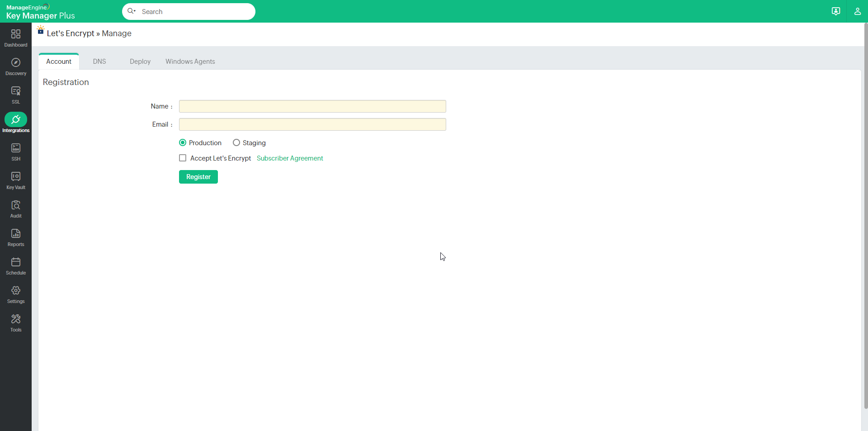868x431 pixels.
Task: Open the Dashboard sidebar icon
Action: click(x=16, y=38)
